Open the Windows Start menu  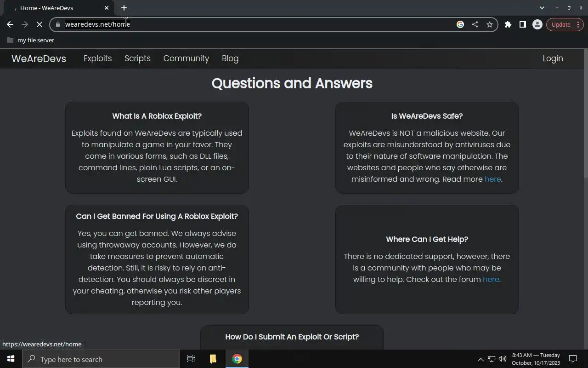(x=11, y=359)
